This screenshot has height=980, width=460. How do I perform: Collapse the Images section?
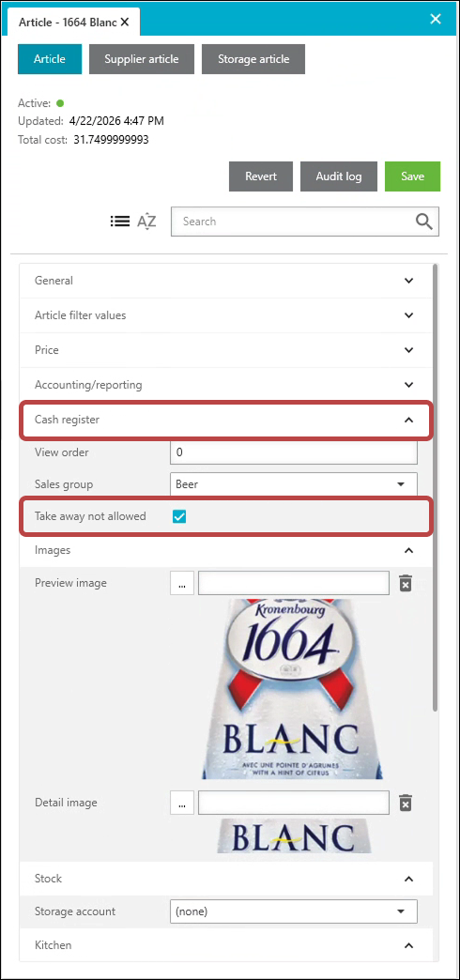tap(225, 550)
